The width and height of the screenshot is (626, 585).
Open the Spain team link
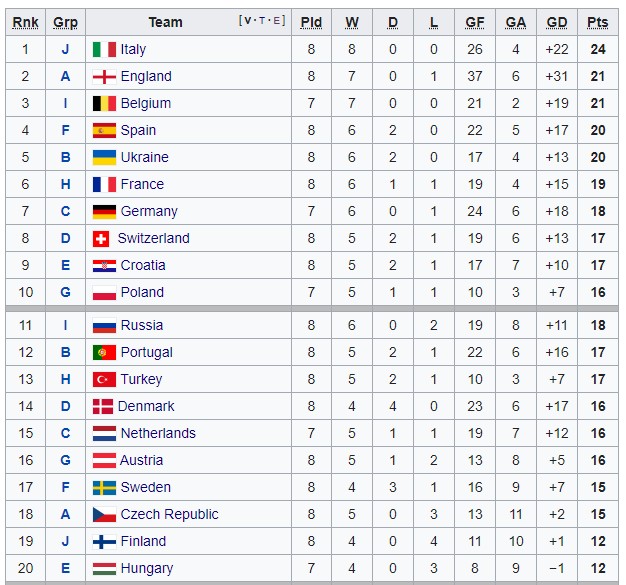click(138, 130)
